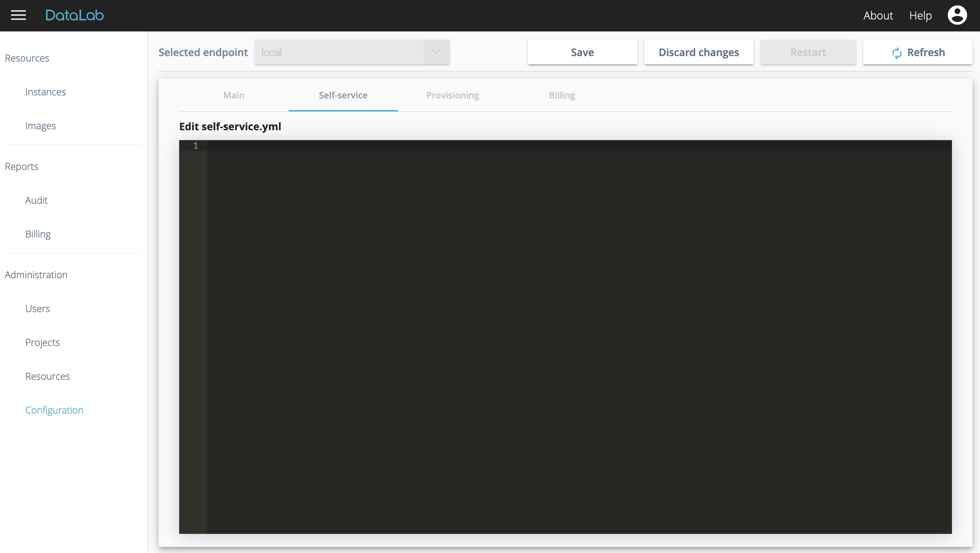Open Projects under Administration
Viewport: 980px width, 553px height.
(42, 342)
